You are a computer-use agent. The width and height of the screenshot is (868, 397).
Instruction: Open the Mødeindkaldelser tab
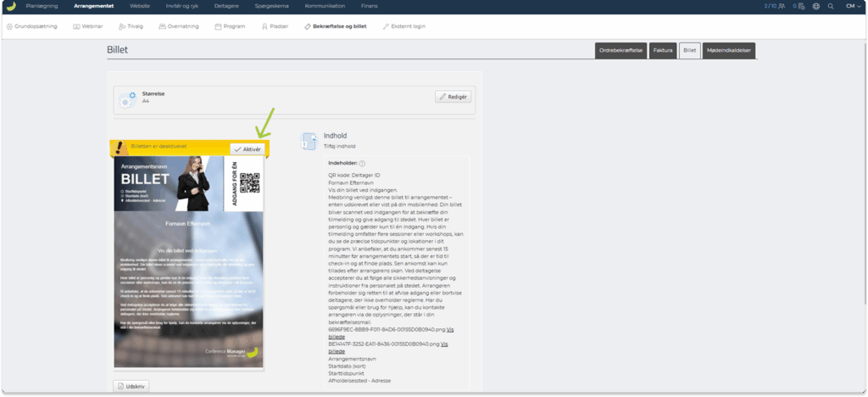[728, 51]
